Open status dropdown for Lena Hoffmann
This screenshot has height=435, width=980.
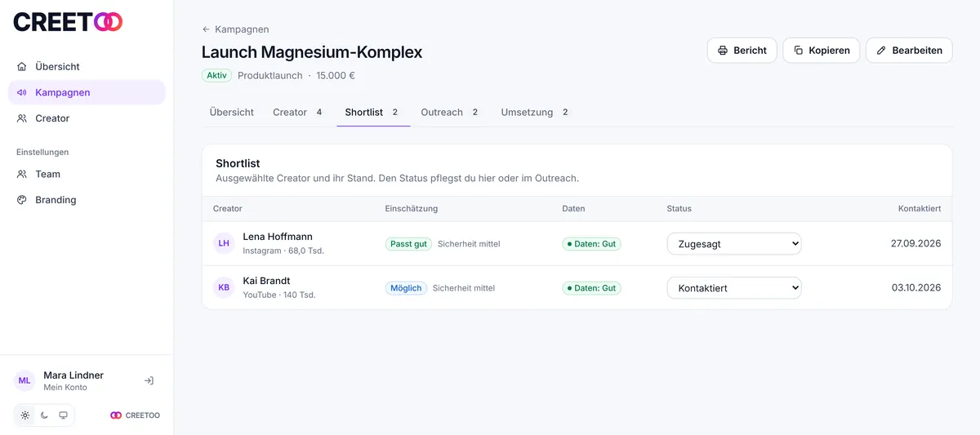tap(734, 244)
